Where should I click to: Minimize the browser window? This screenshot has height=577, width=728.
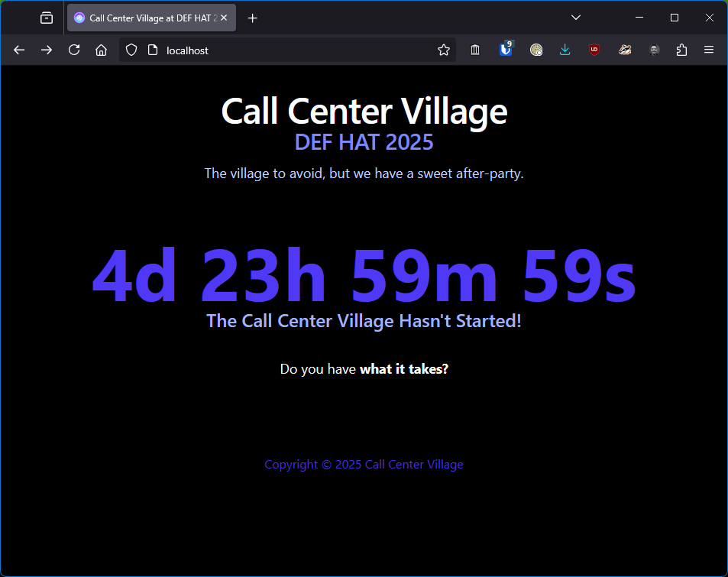[x=639, y=18]
